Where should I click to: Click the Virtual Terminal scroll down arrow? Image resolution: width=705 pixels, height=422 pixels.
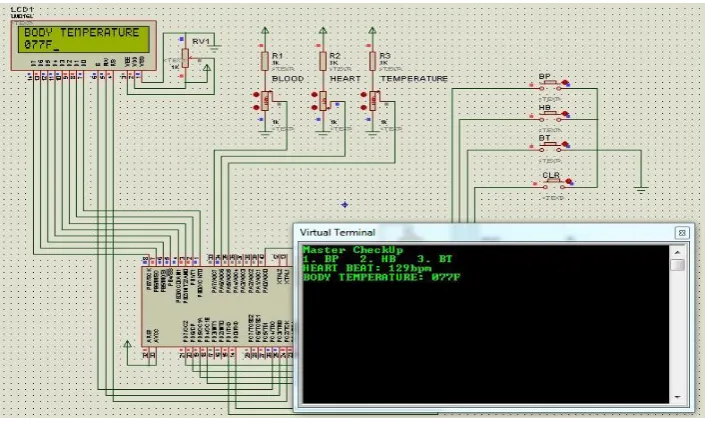(678, 397)
